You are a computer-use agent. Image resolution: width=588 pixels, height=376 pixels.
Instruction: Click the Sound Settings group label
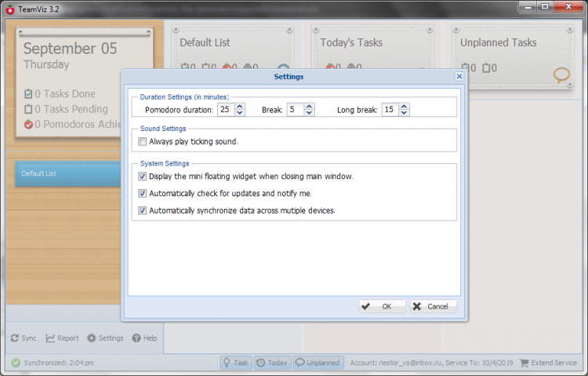coord(163,129)
